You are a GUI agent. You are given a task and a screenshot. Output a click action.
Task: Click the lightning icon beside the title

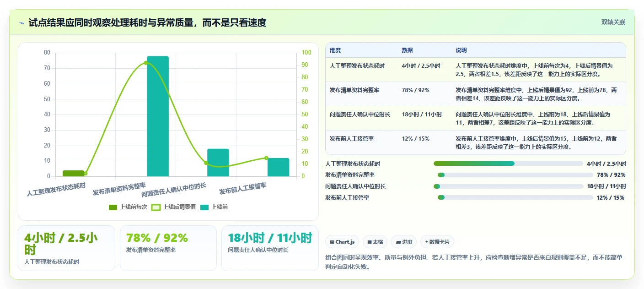21,23
